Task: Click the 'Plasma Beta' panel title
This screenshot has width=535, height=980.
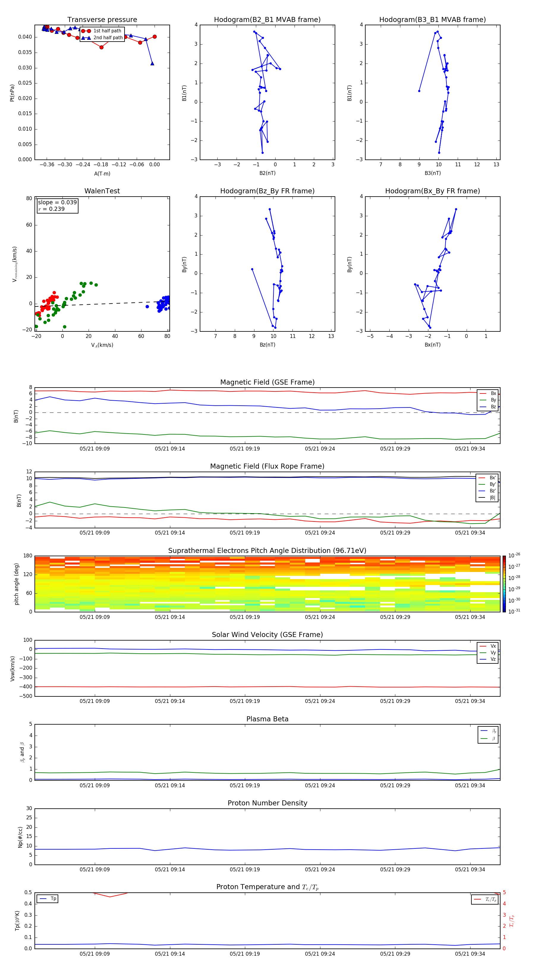Action: (x=267, y=719)
